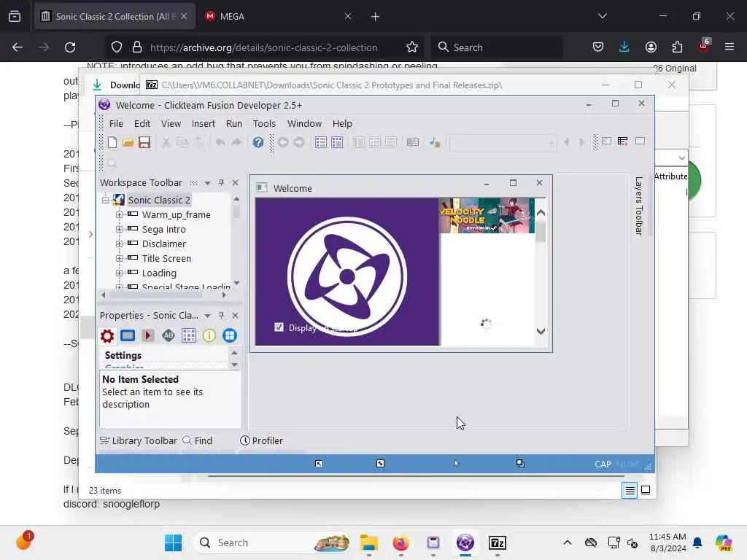Reload the archive.org page
The width and height of the screenshot is (747, 560).
click(x=70, y=47)
